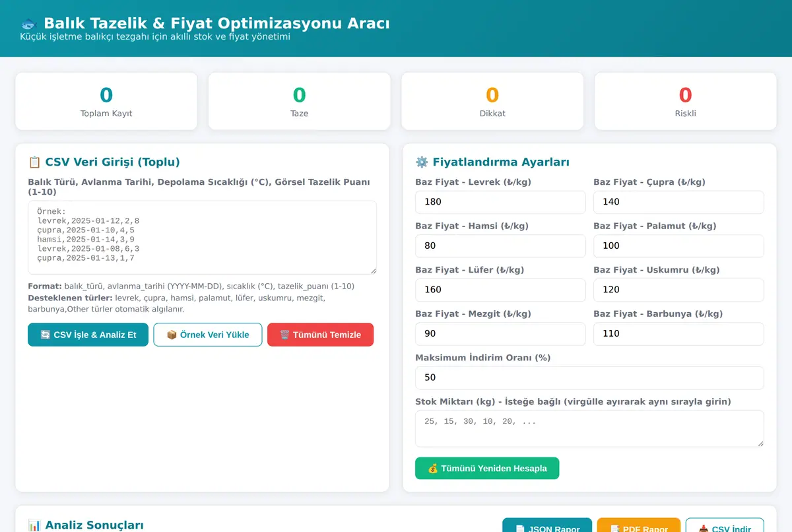This screenshot has width=792, height=532.
Task: Edit the Baz Fiyat - Çupra field
Action: [x=678, y=202]
